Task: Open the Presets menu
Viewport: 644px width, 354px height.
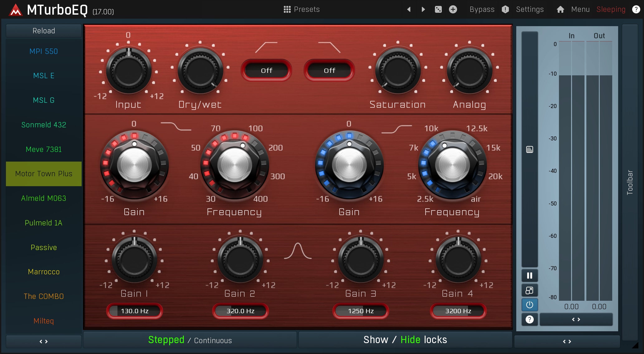Action: click(301, 9)
